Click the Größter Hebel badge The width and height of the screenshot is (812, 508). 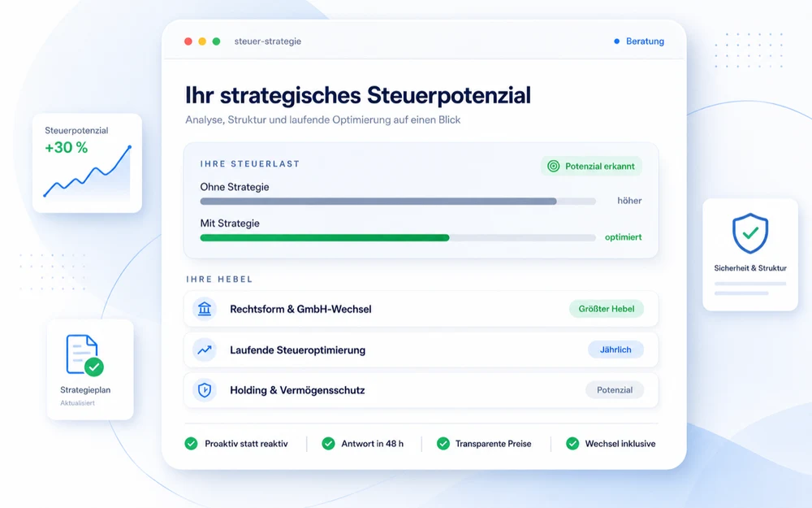[x=607, y=309]
